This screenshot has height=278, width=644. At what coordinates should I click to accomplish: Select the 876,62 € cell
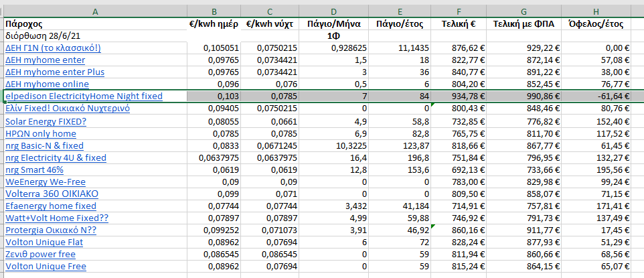(x=459, y=48)
